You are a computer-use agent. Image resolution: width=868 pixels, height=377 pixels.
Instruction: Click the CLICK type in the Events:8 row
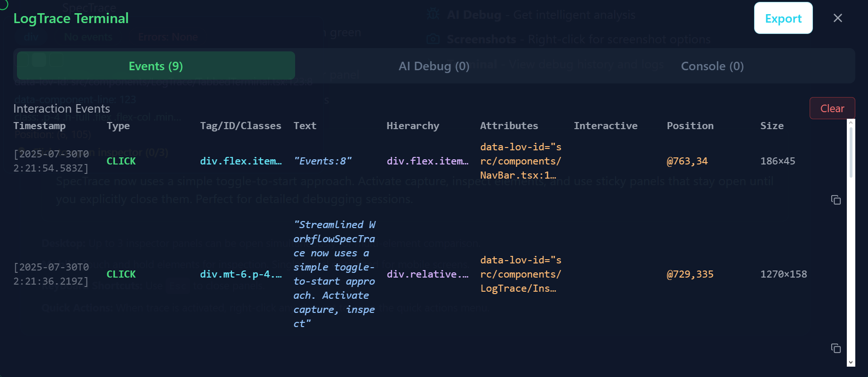[x=121, y=161]
